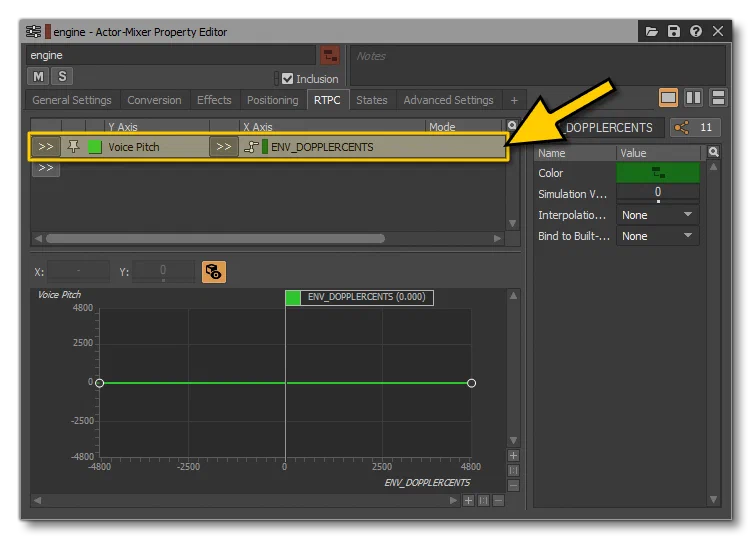Open Y Axis selector for Voice Pitch row
752x540 pixels.
tap(46, 147)
